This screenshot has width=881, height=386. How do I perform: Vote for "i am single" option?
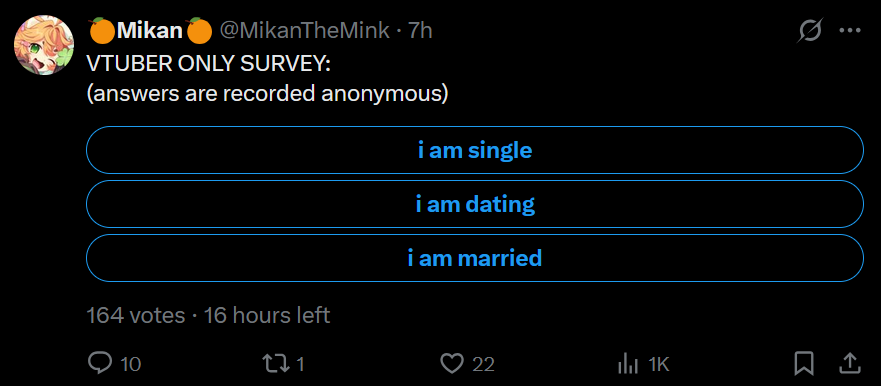pyautogui.click(x=475, y=150)
